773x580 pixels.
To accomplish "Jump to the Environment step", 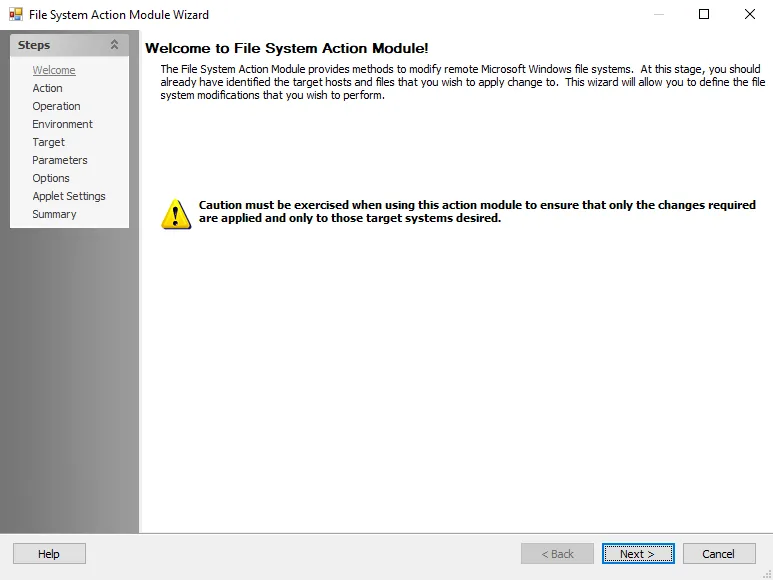I will 62,124.
